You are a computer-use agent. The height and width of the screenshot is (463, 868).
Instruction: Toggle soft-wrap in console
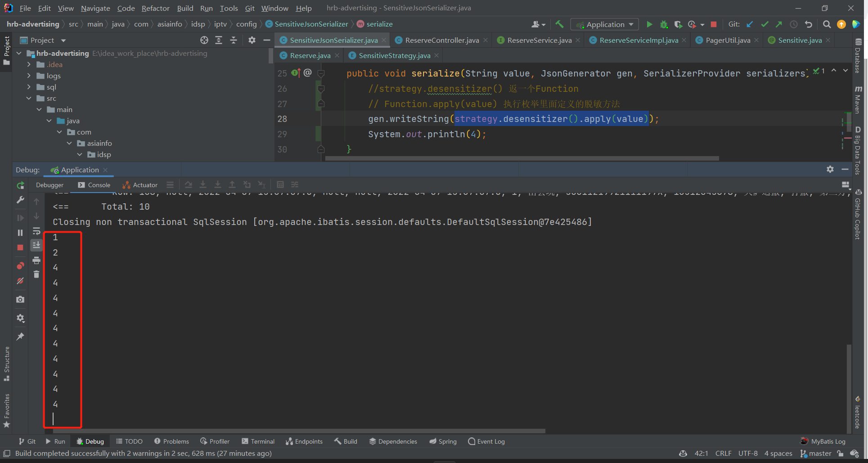pyautogui.click(x=36, y=231)
